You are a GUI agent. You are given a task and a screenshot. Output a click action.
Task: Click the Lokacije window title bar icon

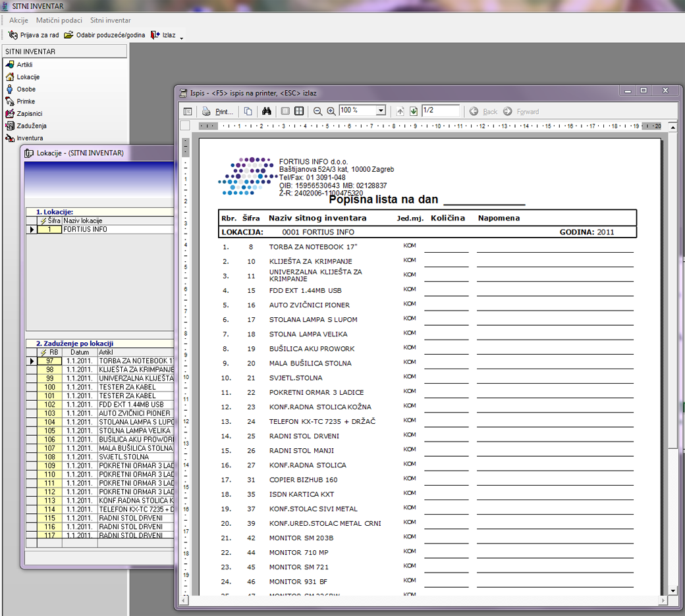(x=29, y=153)
